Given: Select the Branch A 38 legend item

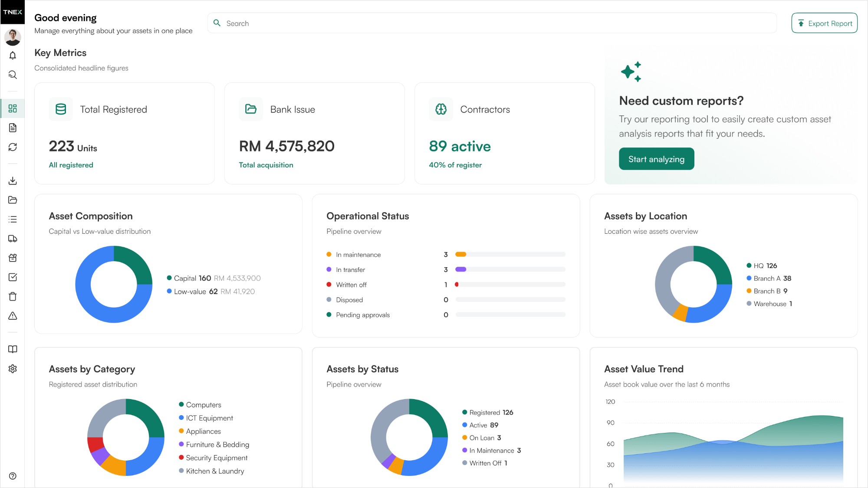Looking at the screenshot, I should tap(769, 278).
